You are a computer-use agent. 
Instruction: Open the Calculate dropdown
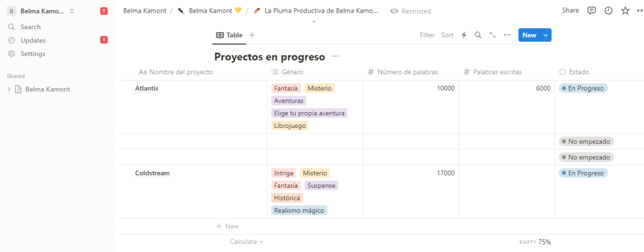point(247,242)
